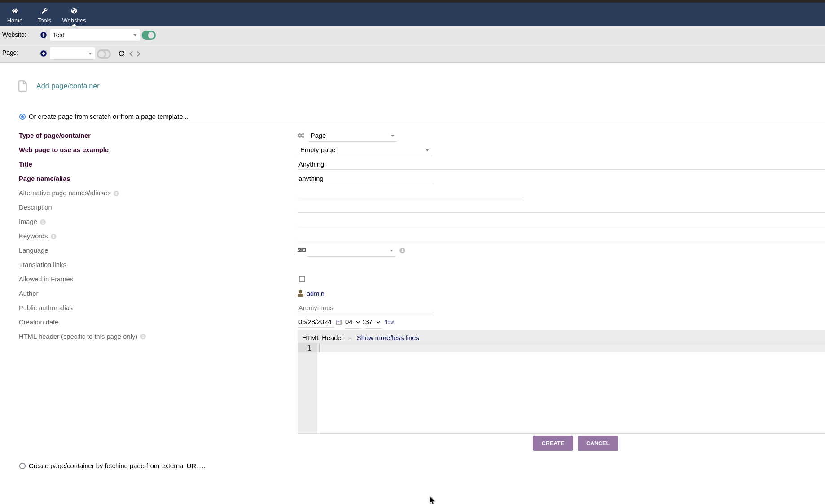Go to next page with right chevron
The height and width of the screenshot is (504, 825).
[139, 53]
